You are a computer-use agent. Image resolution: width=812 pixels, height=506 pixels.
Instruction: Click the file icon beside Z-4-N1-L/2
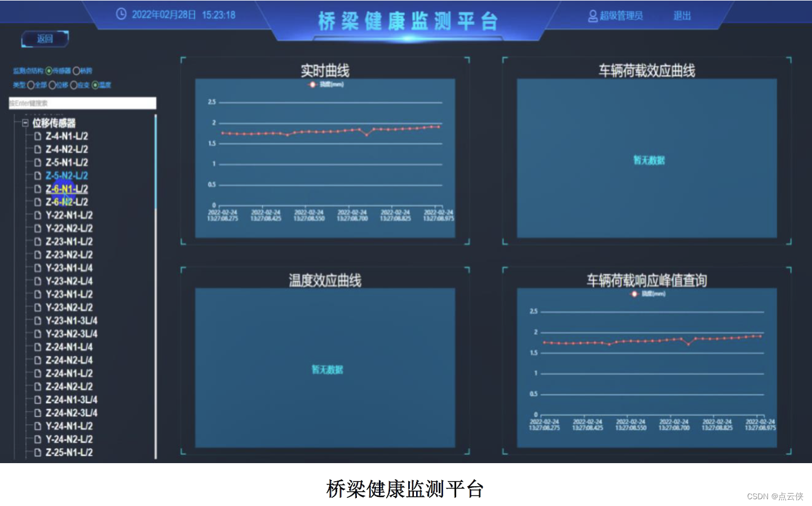tap(38, 136)
